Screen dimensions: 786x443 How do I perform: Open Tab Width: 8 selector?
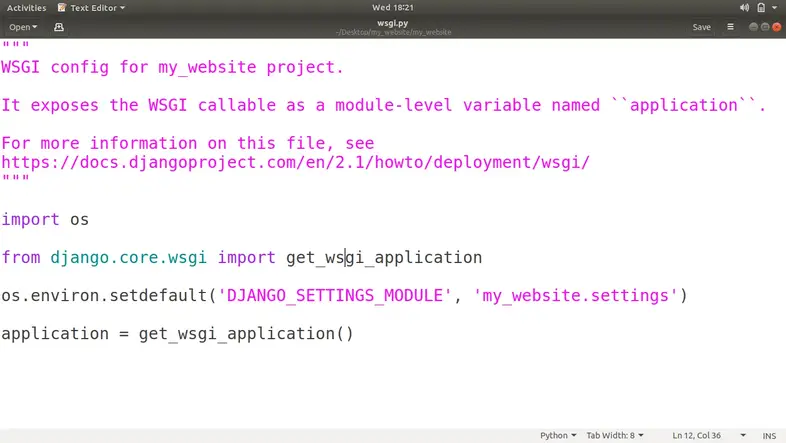pos(615,435)
